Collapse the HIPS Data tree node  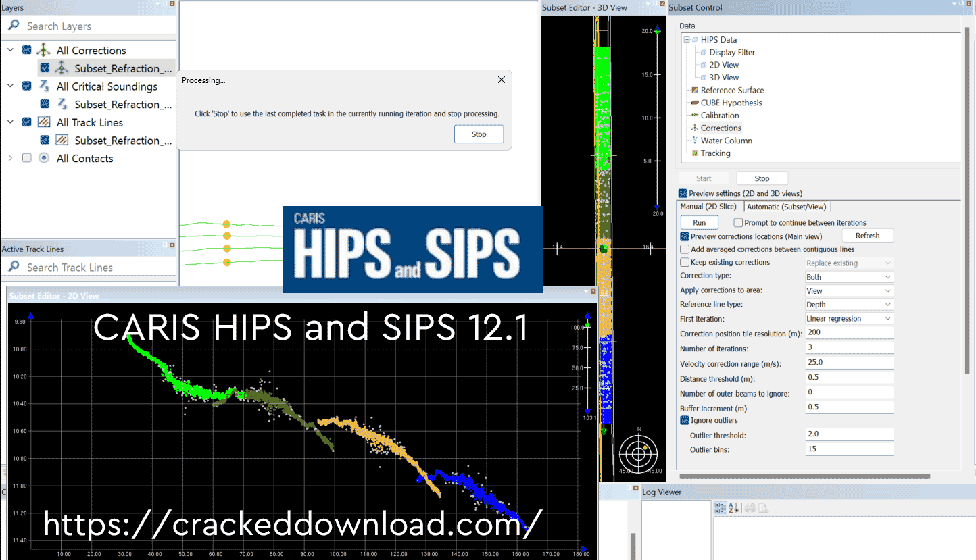click(686, 40)
